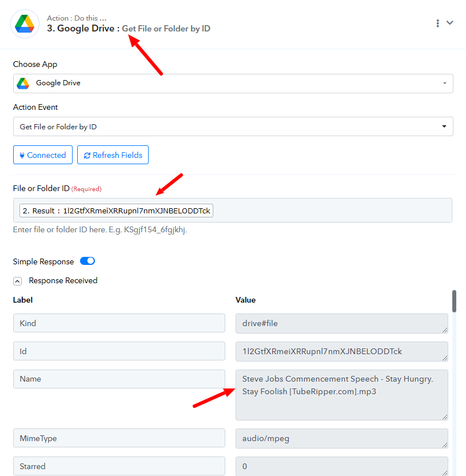
Task: Collapse the Response Received section
Action: tap(18, 281)
